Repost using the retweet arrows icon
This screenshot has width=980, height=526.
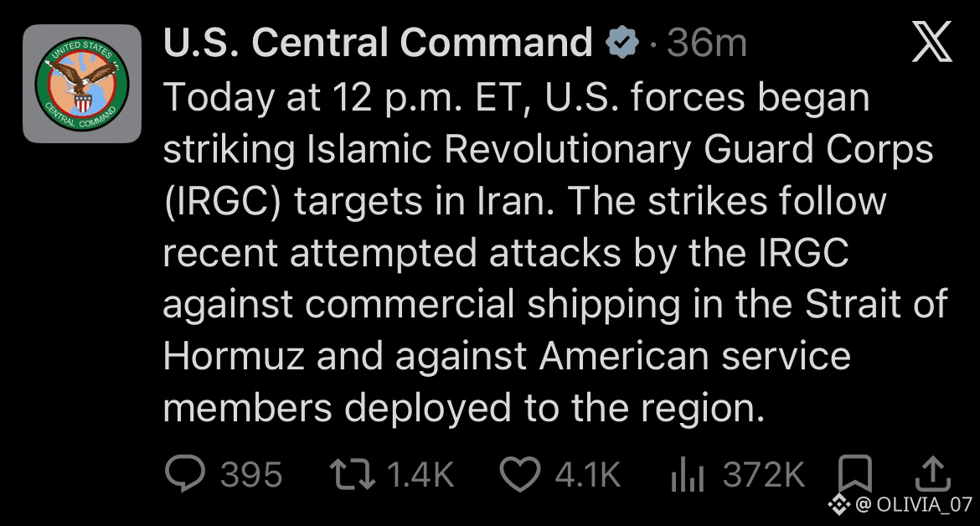coord(353,474)
